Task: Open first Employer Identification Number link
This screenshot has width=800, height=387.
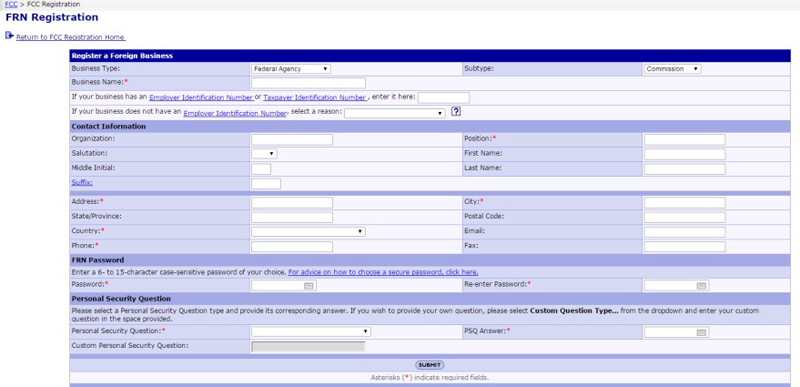Action: click(x=201, y=97)
